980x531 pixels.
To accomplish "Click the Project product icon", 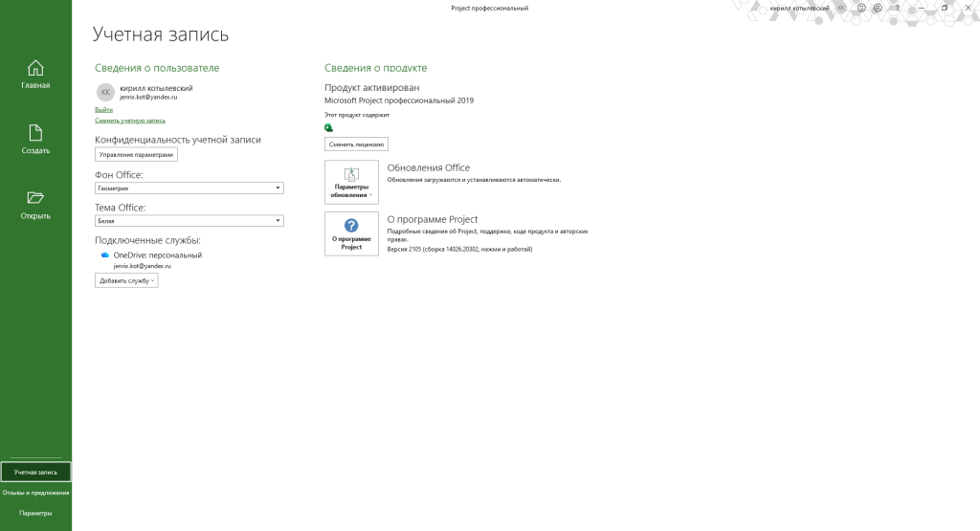I will [x=329, y=128].
